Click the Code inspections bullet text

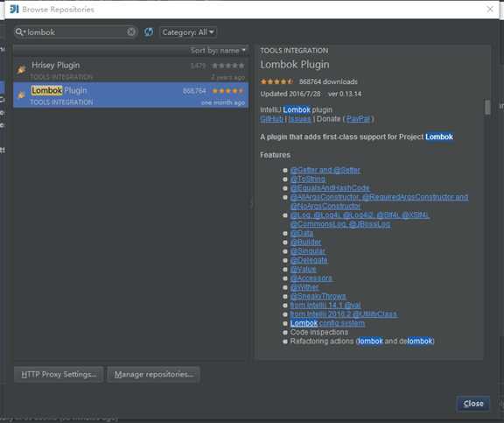tap(318, 332)
